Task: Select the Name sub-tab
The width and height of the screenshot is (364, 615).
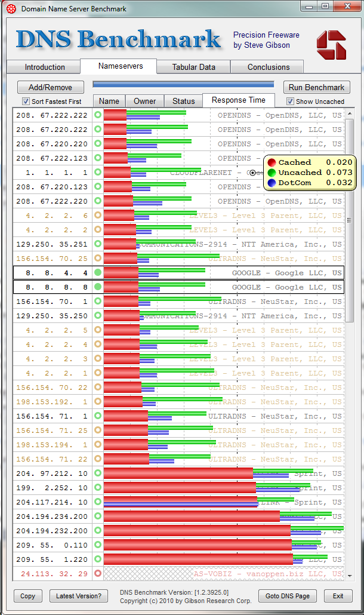Action: click(109, 101)
